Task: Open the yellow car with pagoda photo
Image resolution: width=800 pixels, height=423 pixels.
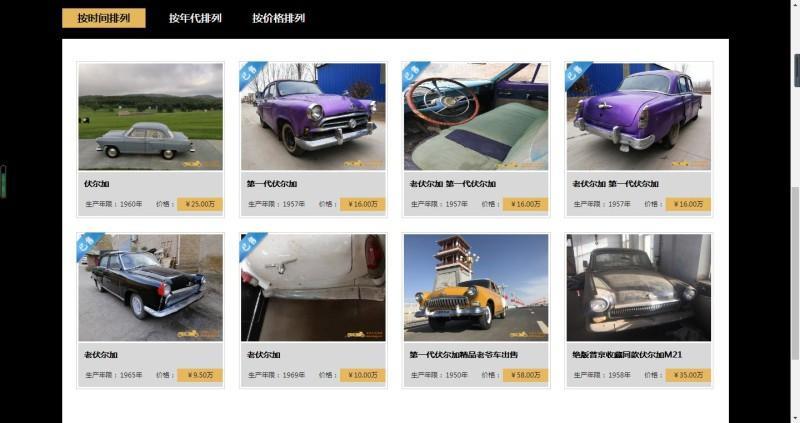Action: (x=476, y=287)
